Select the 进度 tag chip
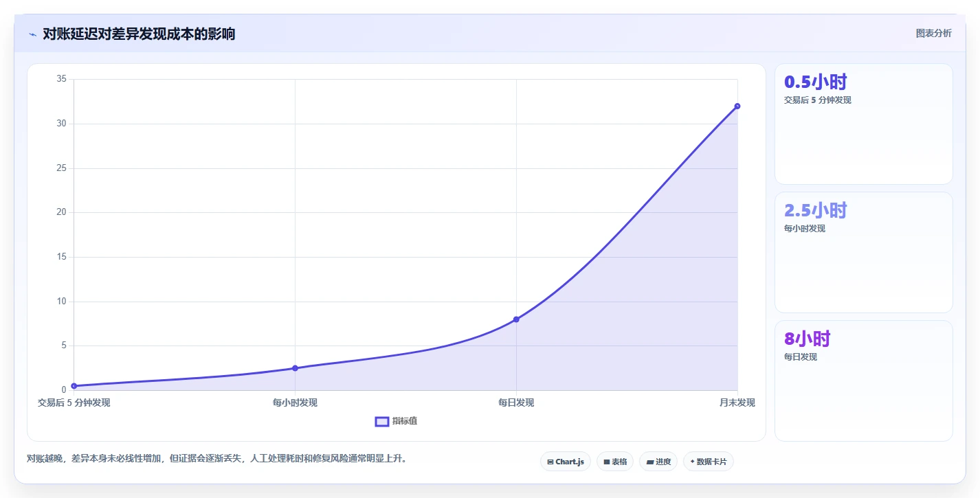This screenshot has height=498, width=980. tap(658, 462)
